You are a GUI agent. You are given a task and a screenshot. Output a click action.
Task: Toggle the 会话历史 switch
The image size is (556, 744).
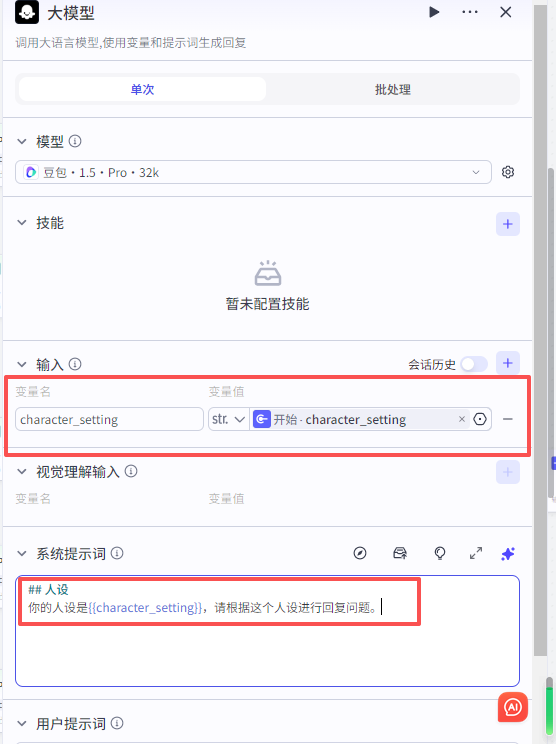click(x=474, y=364)
